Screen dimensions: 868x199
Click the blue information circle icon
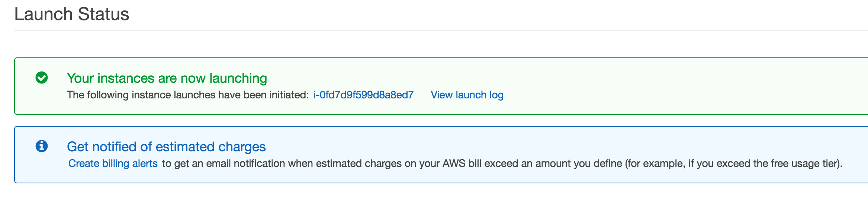42,146
